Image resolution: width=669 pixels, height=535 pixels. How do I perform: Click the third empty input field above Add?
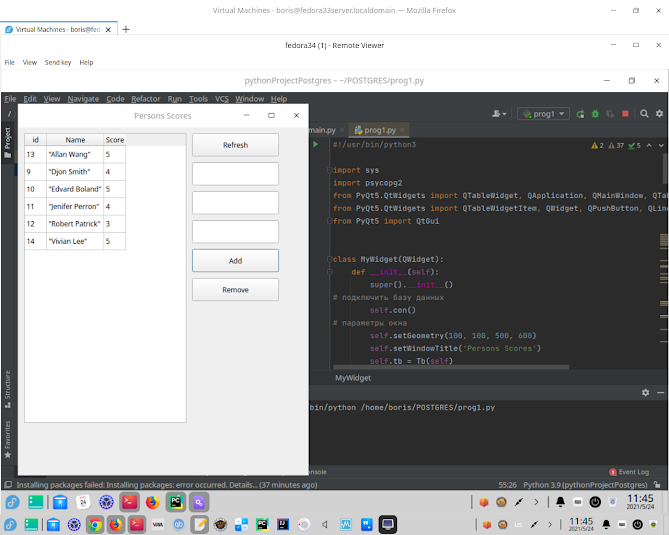click(235, 232)
